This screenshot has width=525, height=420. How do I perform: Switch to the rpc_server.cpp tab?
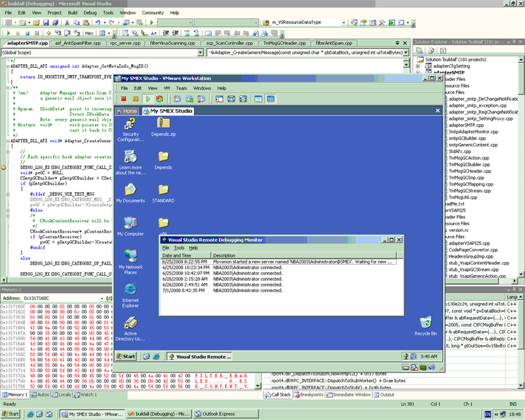click(x=125, y=43)
